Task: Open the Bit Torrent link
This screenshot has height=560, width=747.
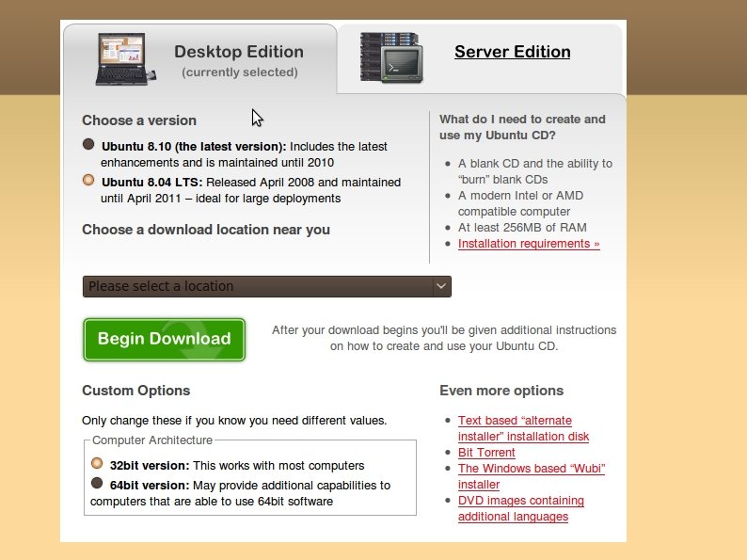Action: (486, 453)
